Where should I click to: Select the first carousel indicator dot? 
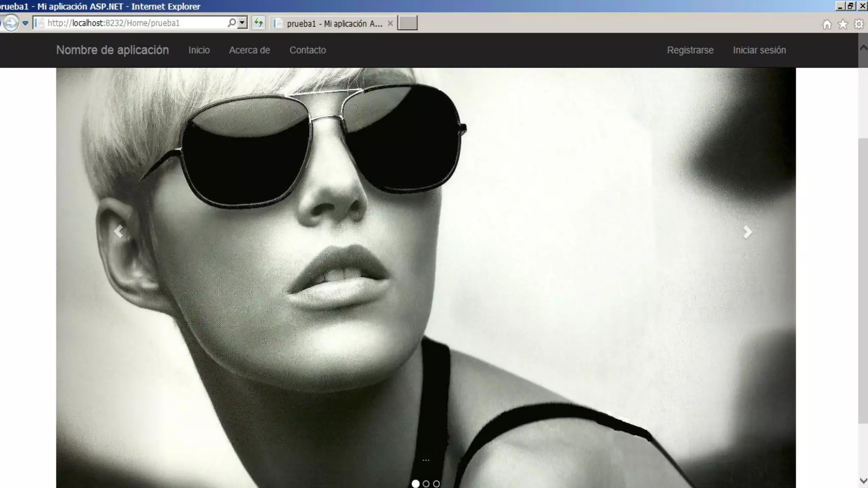point(415,483)
